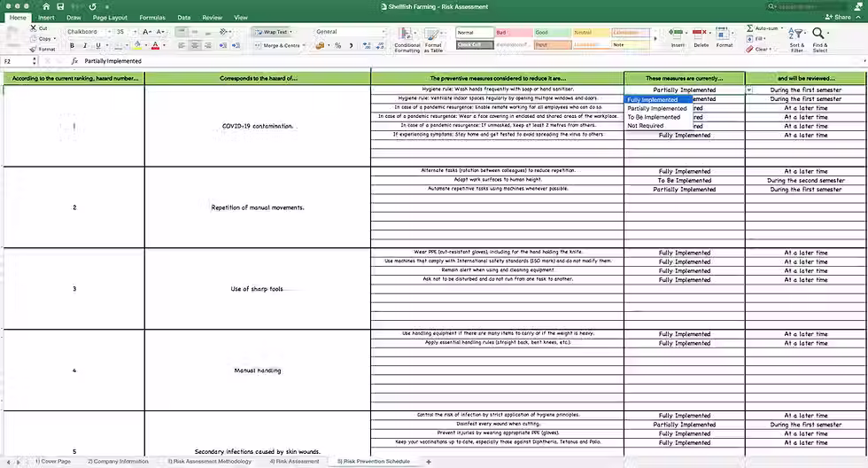Image resolution: width=868 pixels, height=468 pixels.
Task: Open font colour dropdown arrow
Action: 164,45
